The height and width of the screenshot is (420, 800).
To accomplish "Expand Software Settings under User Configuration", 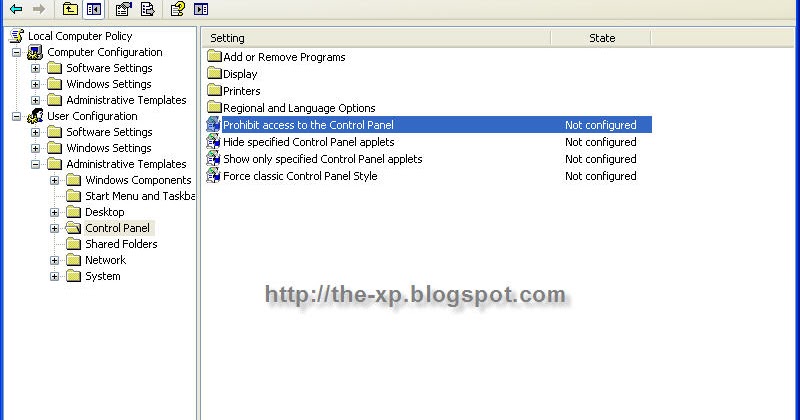I will click(x=35, y=132).
